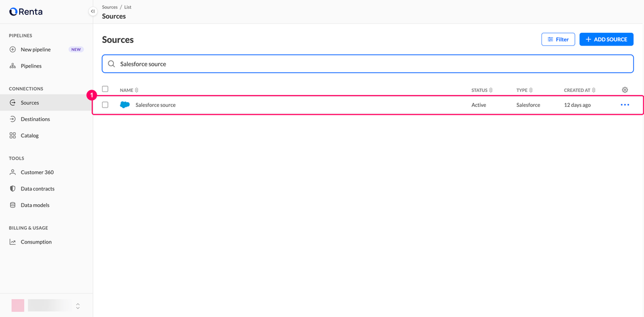Tick the Salesforce source row checkbox

click(x=105, y=105)
